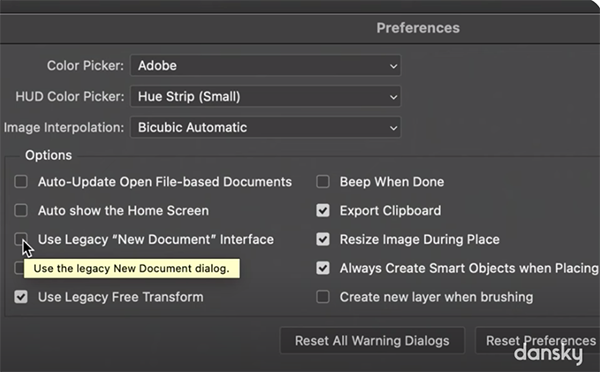Image resolution: width=600 pixels, height=372 pixels.
Task: Click the Reset Preferences button
Action: point(538,340)
